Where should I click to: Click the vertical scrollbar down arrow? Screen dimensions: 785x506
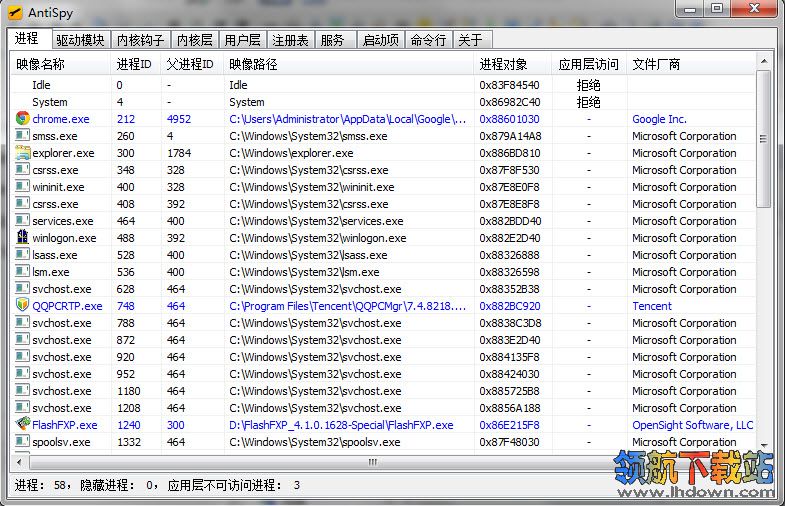[763, 445]
